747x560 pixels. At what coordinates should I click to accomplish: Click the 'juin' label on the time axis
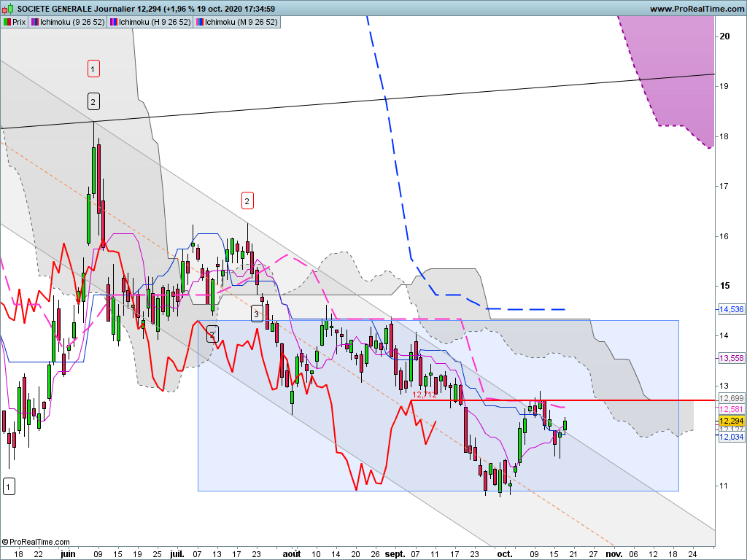pos(68,554)
